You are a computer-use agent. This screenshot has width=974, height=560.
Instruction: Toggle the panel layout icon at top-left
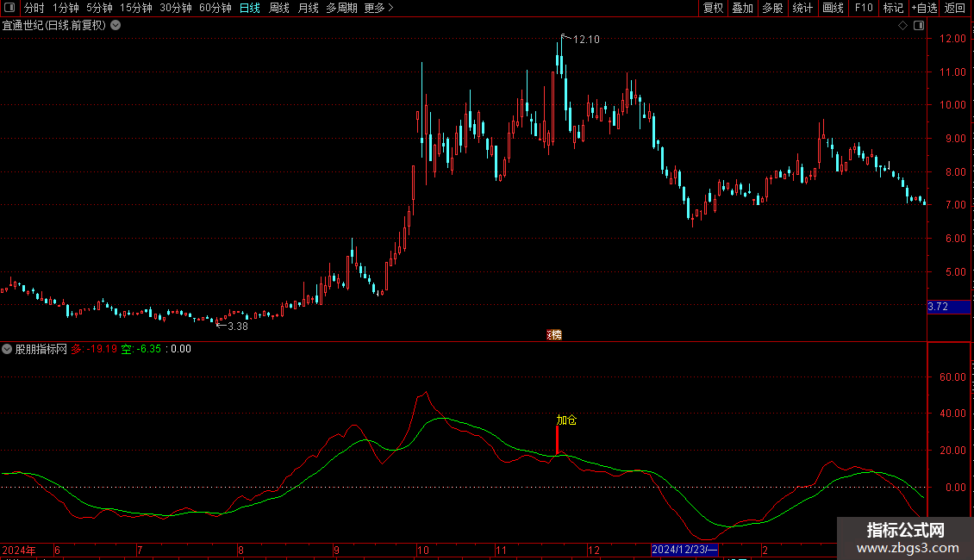pos(9,8)
